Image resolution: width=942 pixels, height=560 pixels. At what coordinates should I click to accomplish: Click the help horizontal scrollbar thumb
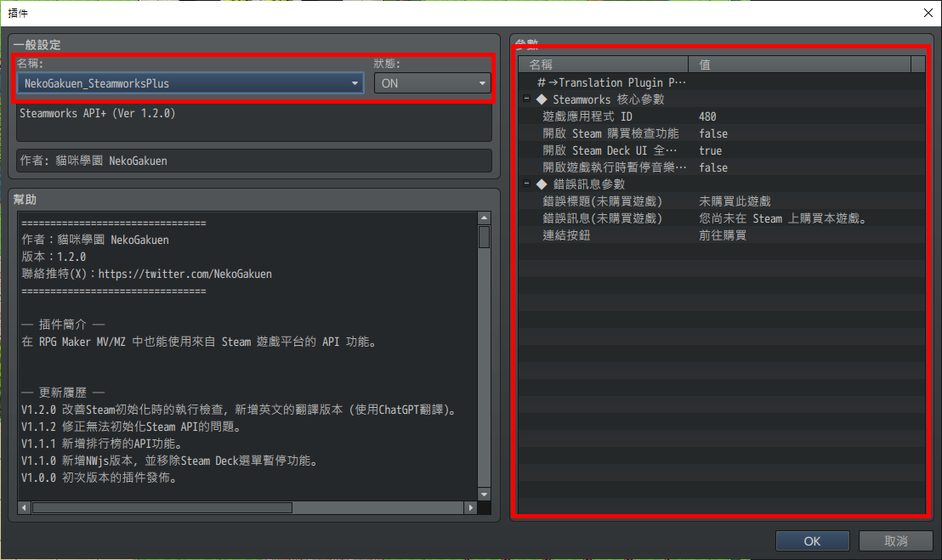(x=162, y=508)
